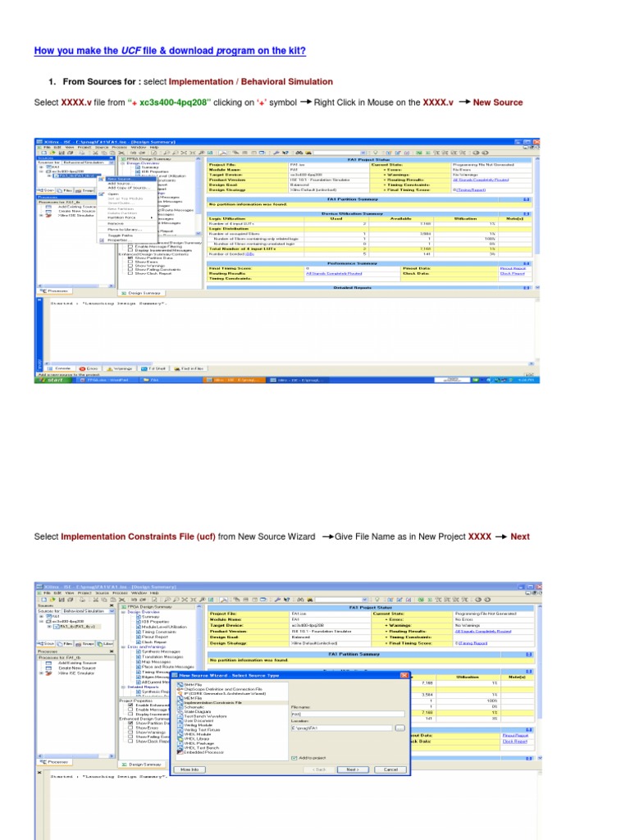The width and height of the screenshot is (630, 840).
Task: Open Partition Force submenu arrow in context menu
Action: point(152,217)
